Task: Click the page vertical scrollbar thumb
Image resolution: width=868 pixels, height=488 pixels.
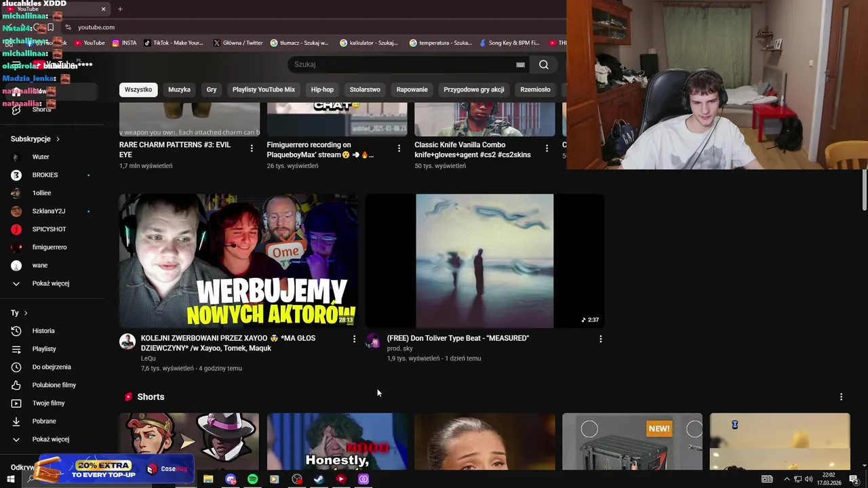Action: [x=864, y=190]
